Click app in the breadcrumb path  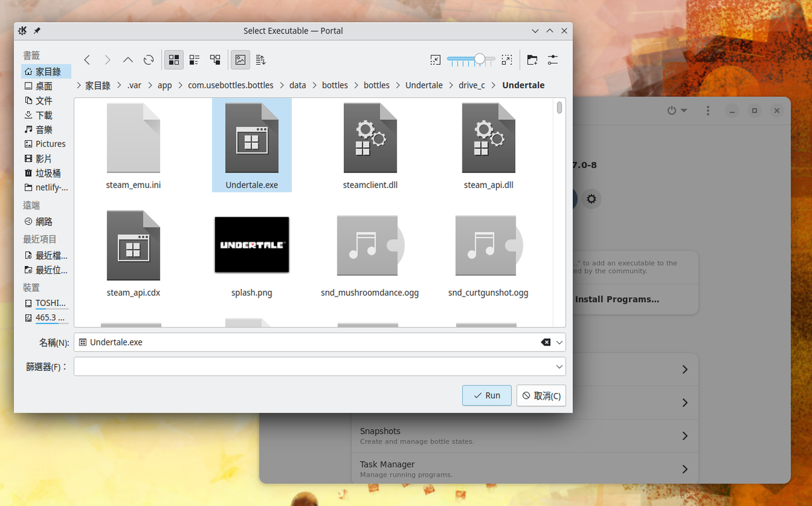click(165, 85)
